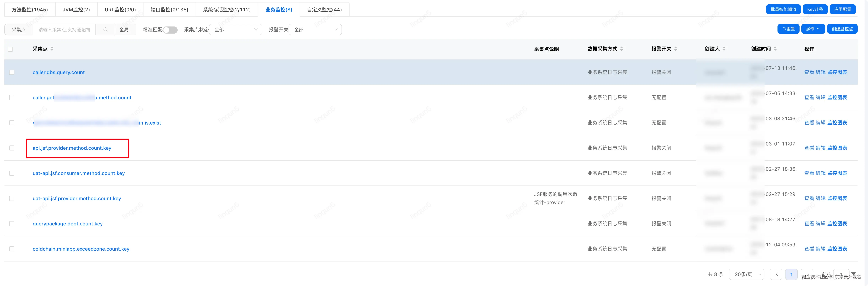This screenshot has height=286, width=868.
Task: Open the 采集点状态 dropdown
Action: click(236, 30)
